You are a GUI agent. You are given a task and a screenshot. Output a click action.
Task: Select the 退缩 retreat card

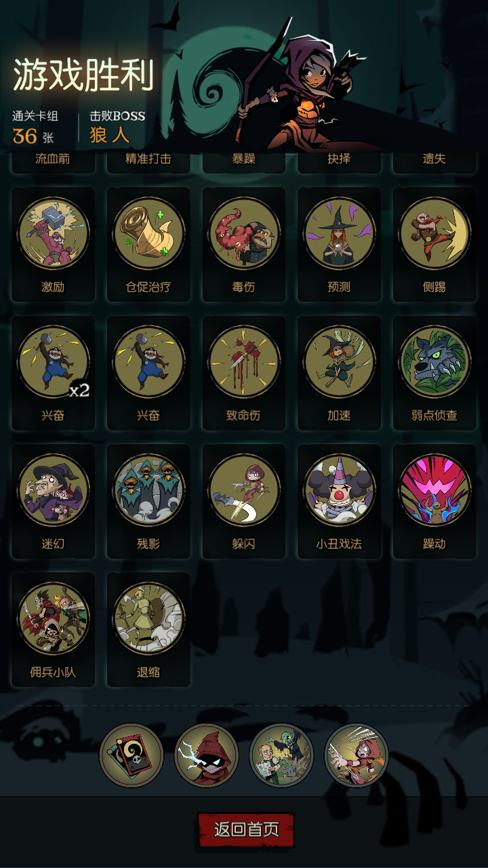[148, 618]
